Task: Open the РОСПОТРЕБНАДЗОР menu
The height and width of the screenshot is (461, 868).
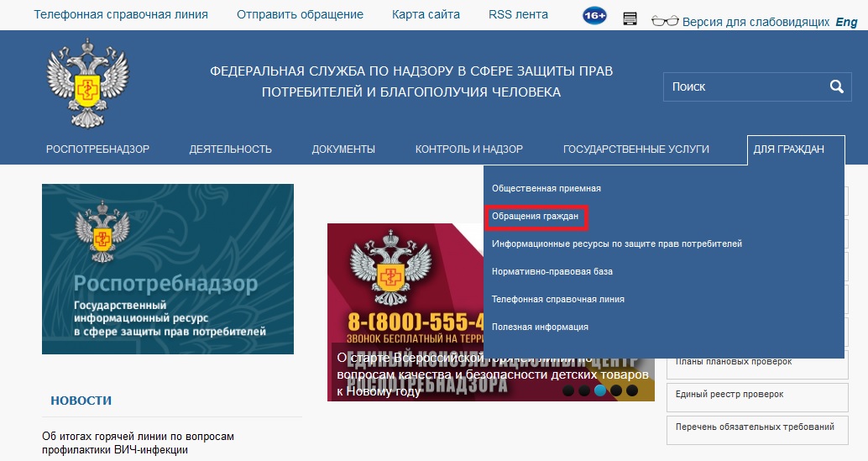Action: click(97, 149)
